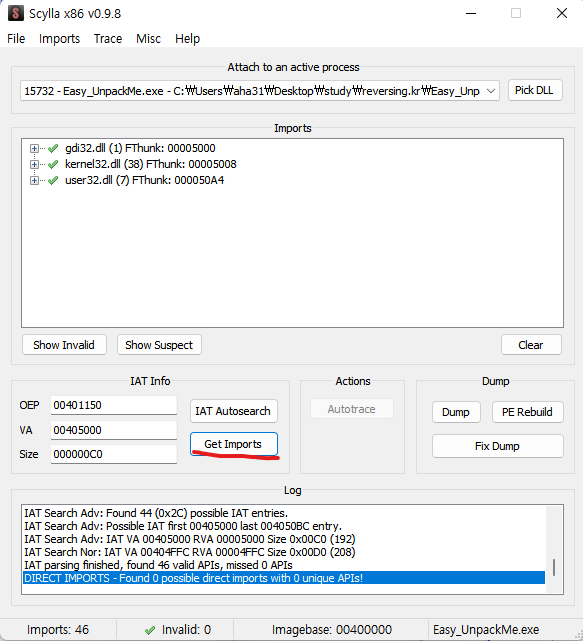Click the Fix Dump button
The image size is (583, 641).
pos(498,446)
